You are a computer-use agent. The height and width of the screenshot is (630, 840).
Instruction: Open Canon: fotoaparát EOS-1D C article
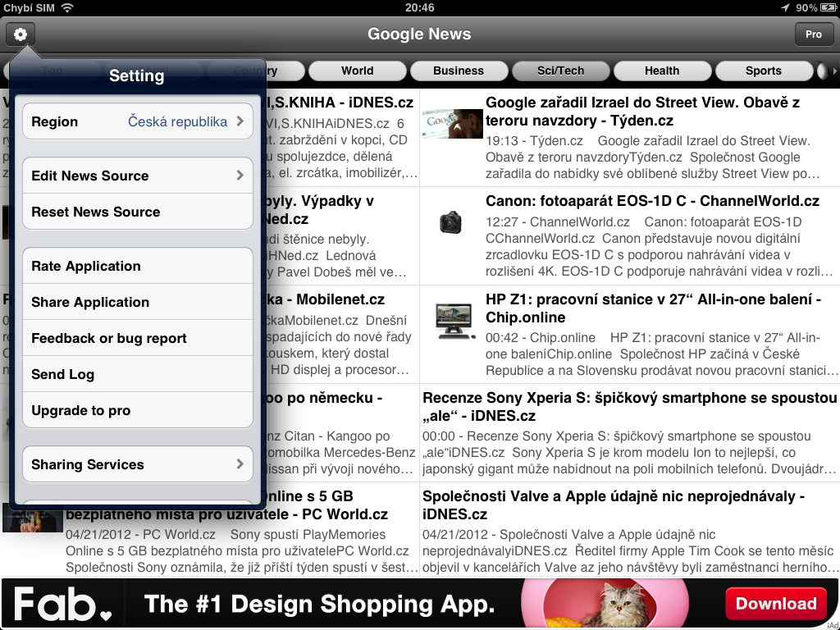[629, 235]
